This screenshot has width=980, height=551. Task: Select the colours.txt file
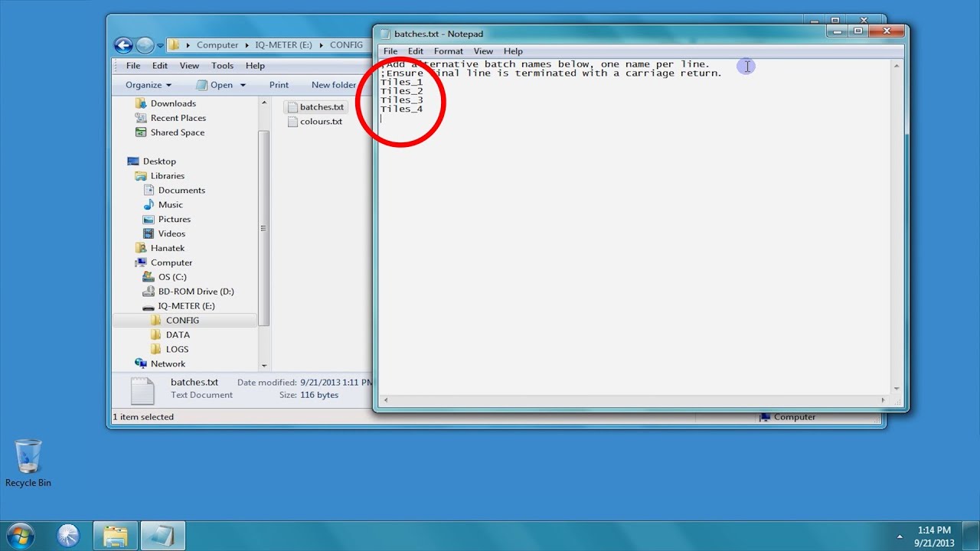click(x=320, y=122)
